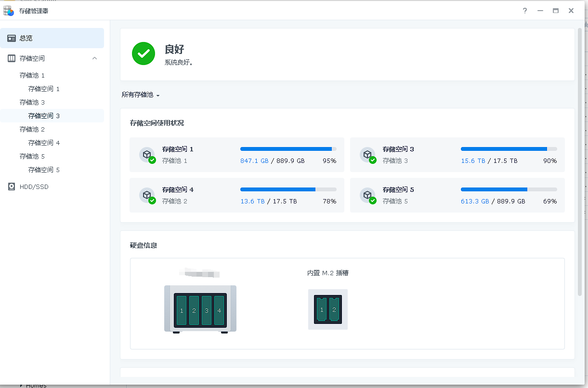Click the 存储空间 1 volume cube icon
This screenshot has height=388, width=588.
(147, 154)
